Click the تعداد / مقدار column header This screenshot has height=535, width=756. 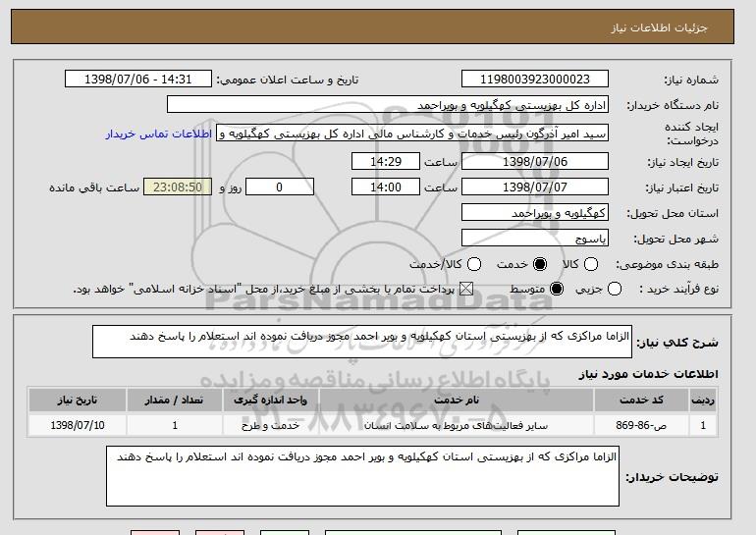pos(175,401)
